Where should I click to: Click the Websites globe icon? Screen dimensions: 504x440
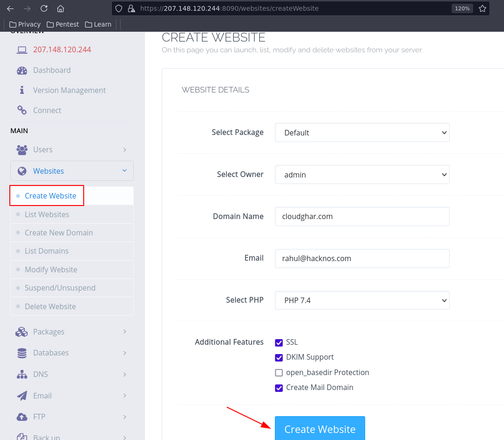(x=22, y=171)
